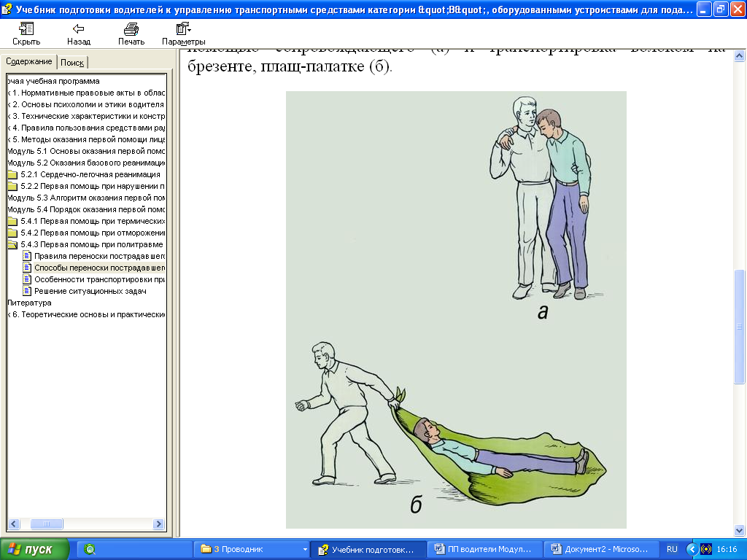Viewport: 747px width, 560px height.
Task: Click page icon of Способы переноски пострадавшего
Action: 27,268
